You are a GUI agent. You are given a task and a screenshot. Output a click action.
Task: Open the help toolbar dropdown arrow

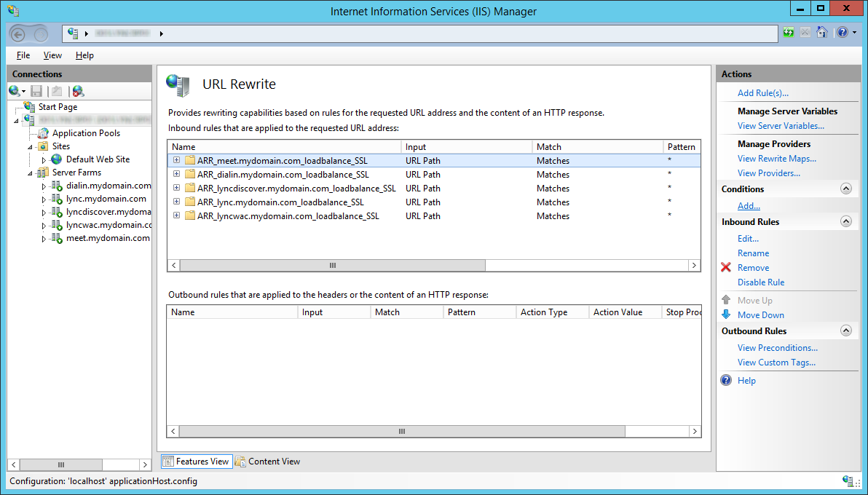click(x=854, y=33)
